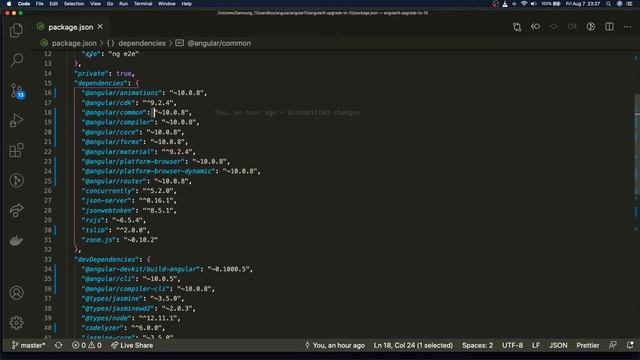The image size is (640, 360).
Task: Click @angular/common in the breadcrumb
Action: (219, 43)
